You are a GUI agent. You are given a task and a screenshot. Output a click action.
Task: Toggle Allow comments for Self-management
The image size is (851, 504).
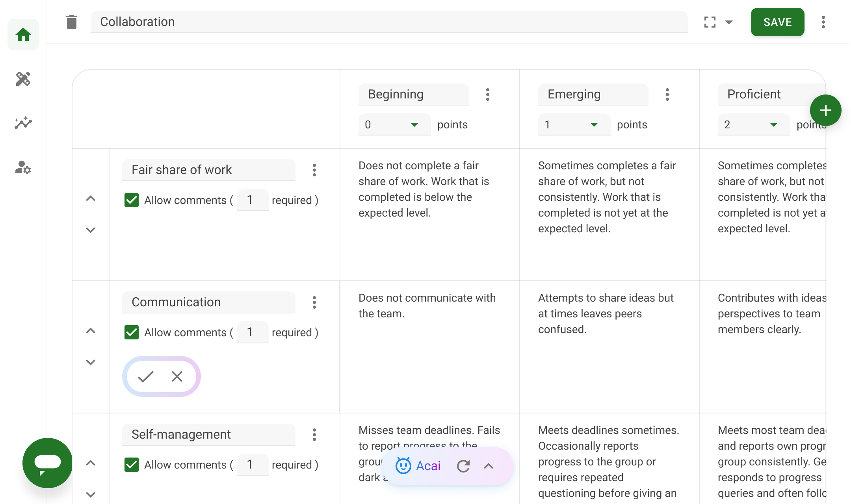tap(132, 465)
